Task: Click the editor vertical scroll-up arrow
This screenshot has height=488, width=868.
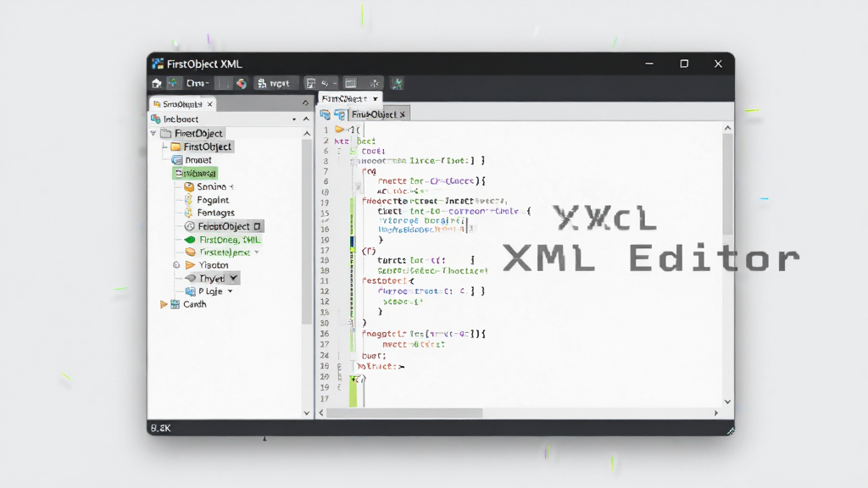Action: pos(728,128)
